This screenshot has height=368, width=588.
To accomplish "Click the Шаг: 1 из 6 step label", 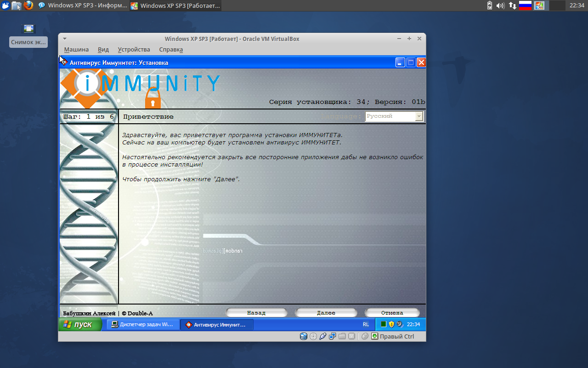I will click(x=88, y=117).
